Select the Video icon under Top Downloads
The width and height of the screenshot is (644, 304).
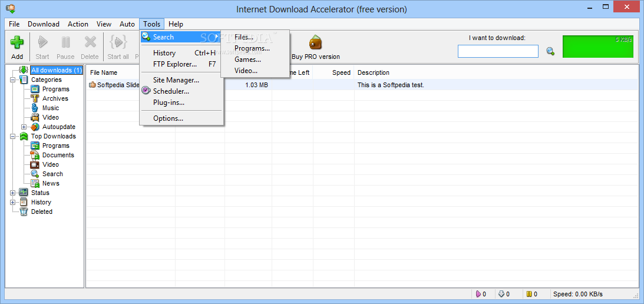point(35,164)
